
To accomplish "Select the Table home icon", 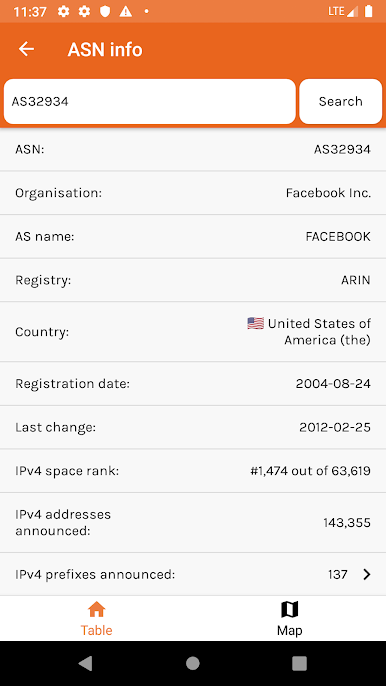I will (96, 609).
